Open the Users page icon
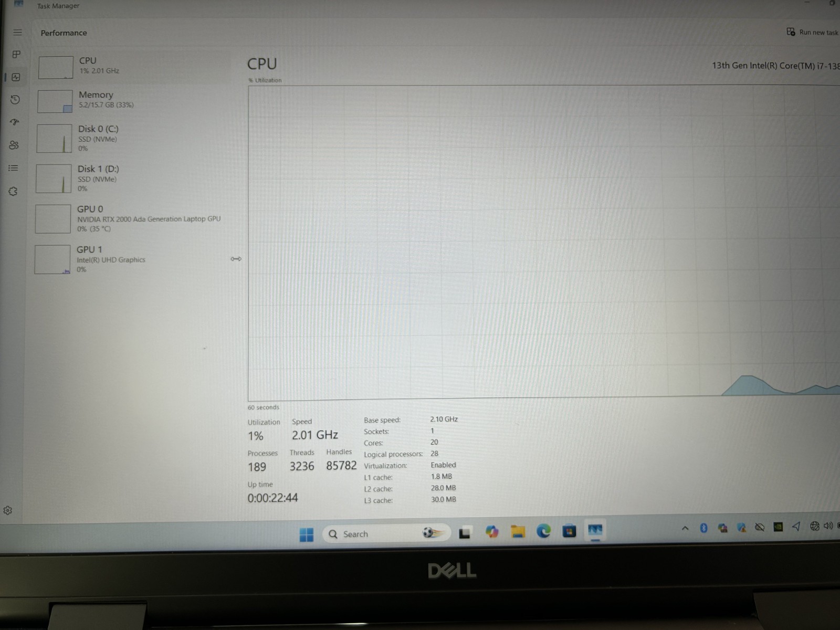The width and height of the screenshot is (840, 630). [14, 145]
